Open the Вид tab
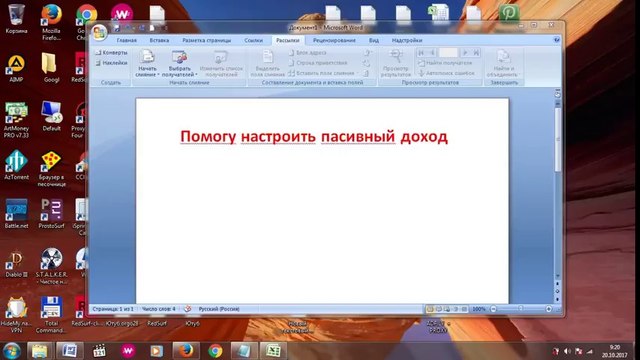The width and height of the screenshot is (640, 360). pos(374,40)
